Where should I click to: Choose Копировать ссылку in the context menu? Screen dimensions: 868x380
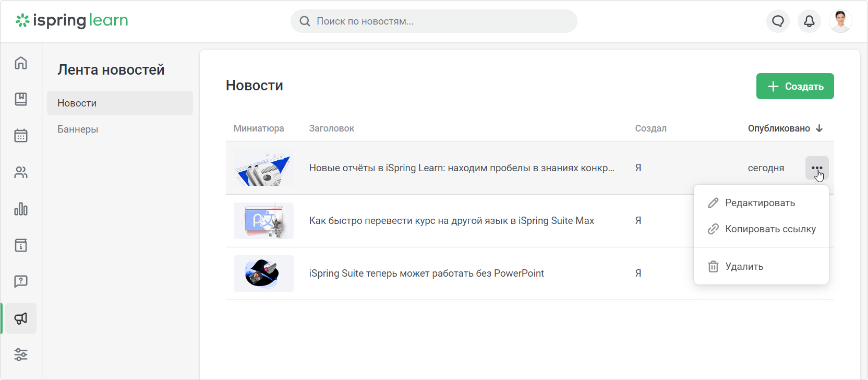click(761, 229)
